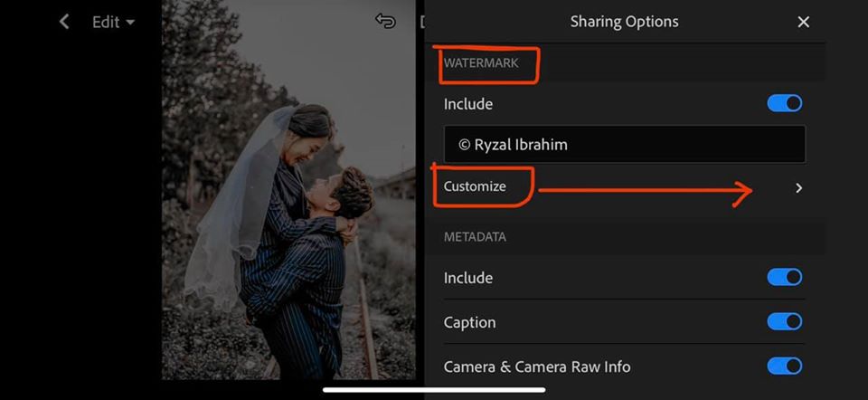Turn off the Metadata Include switch
The height and width of the screenshot is (400, 868).
click(x=784, y=277)
